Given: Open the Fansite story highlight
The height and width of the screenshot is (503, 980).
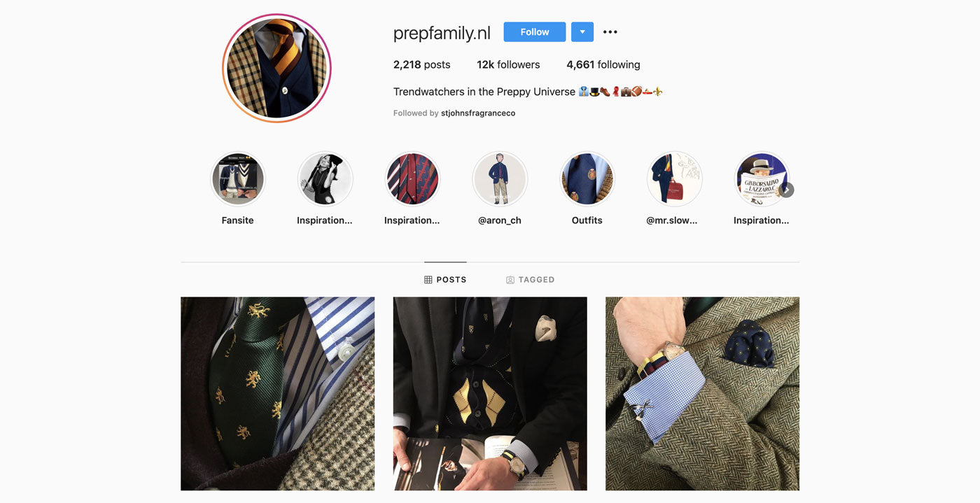Looking at the screenshot, I should [x=238, y=179].
